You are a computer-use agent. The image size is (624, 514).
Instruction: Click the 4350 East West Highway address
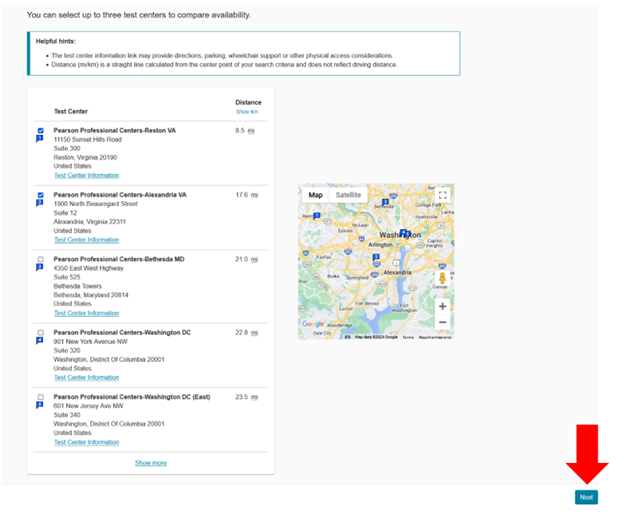89,269
